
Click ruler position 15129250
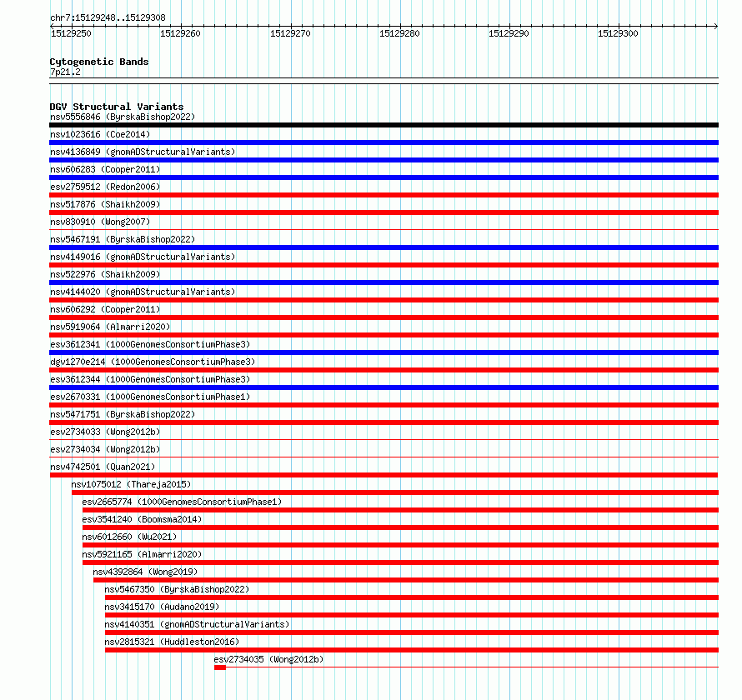(x=71, y=33)
